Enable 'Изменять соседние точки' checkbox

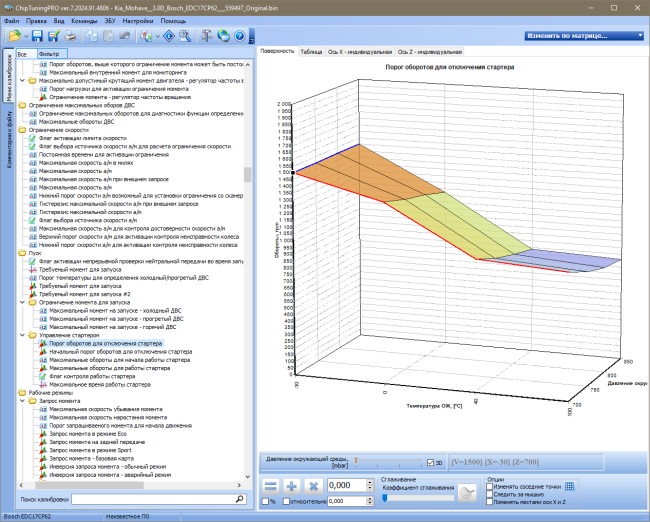click(x=490, y=486)
